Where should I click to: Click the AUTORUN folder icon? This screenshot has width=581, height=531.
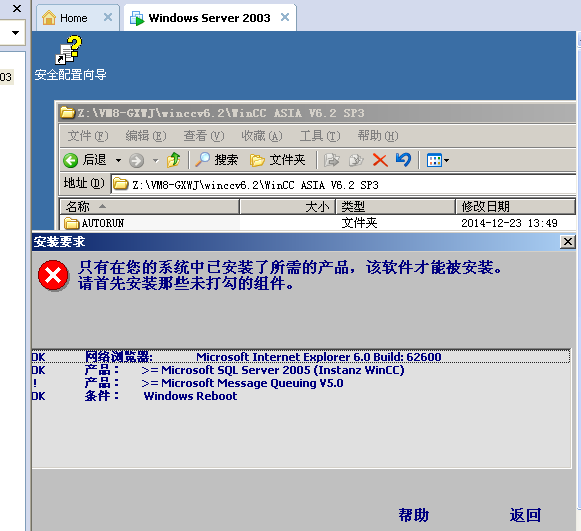coord(71,223)
